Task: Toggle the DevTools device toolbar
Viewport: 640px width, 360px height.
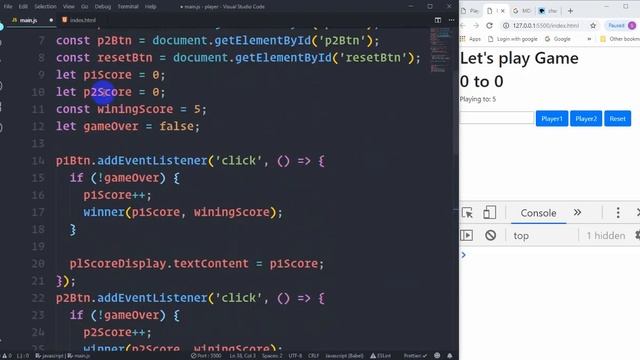Action: click(489, 213)
